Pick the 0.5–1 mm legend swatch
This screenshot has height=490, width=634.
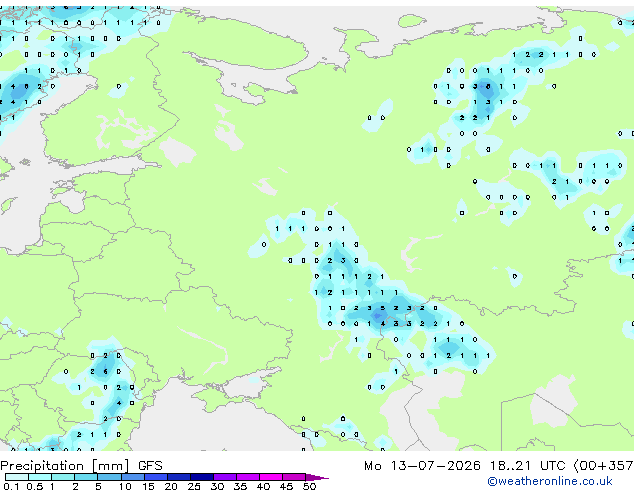(40, 477)
